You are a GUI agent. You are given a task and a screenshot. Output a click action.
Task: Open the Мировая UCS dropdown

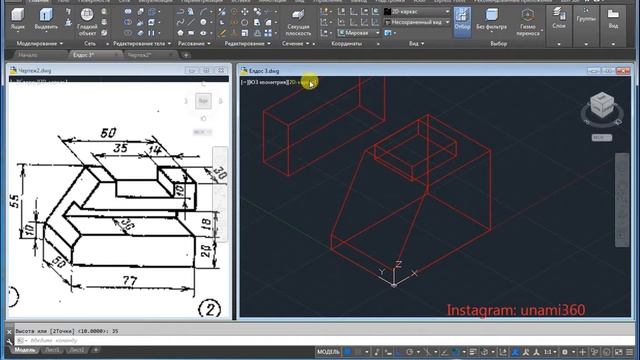point(359,33)
